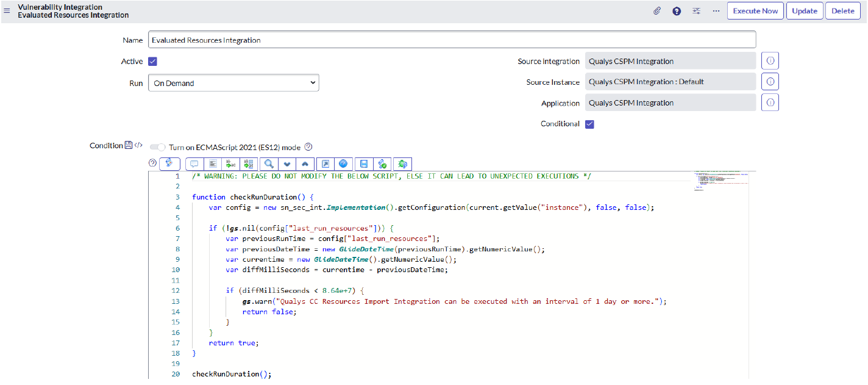Toggle comment using the speech bubble icon

click(194, 164)
